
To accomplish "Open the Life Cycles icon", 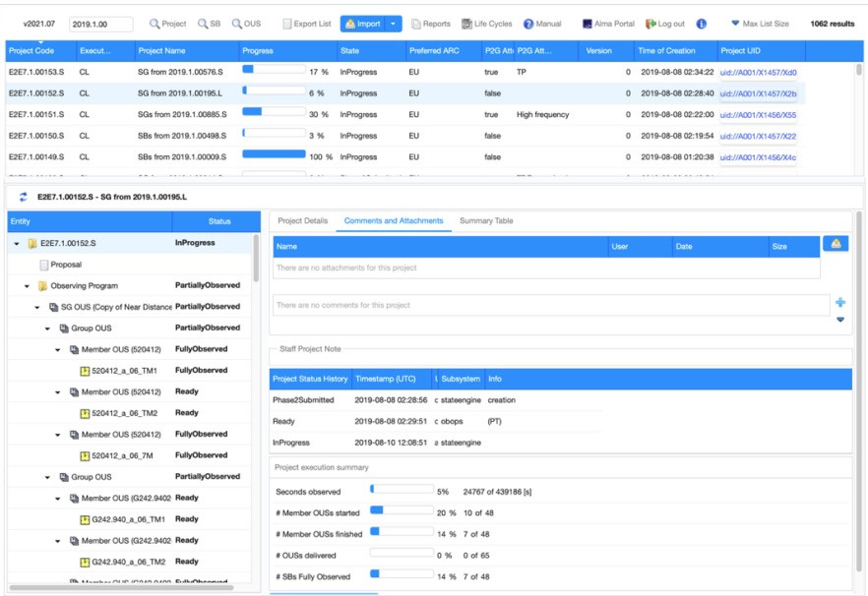I will coord(466,24).
